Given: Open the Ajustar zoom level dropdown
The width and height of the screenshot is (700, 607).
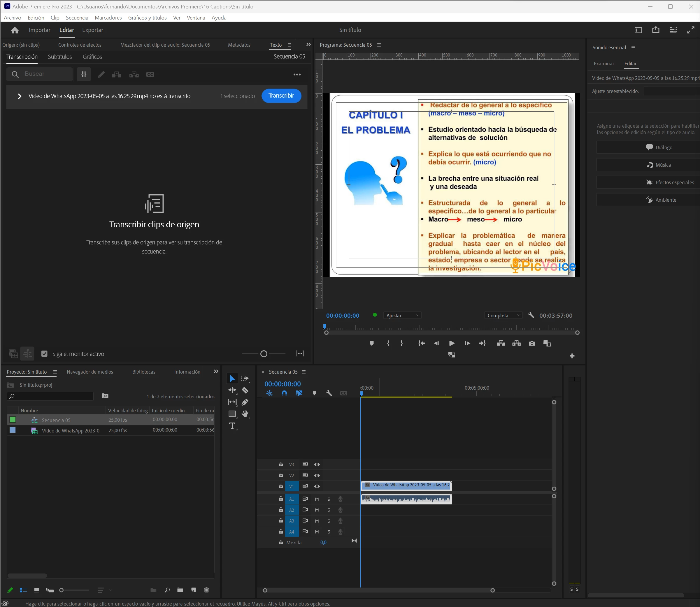Looking at the screenshot, I should 402,315.
